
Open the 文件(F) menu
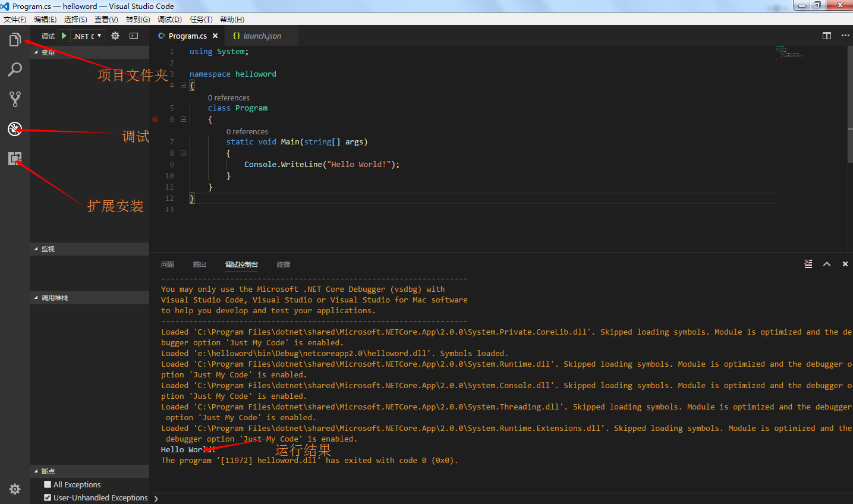[15, 20]
